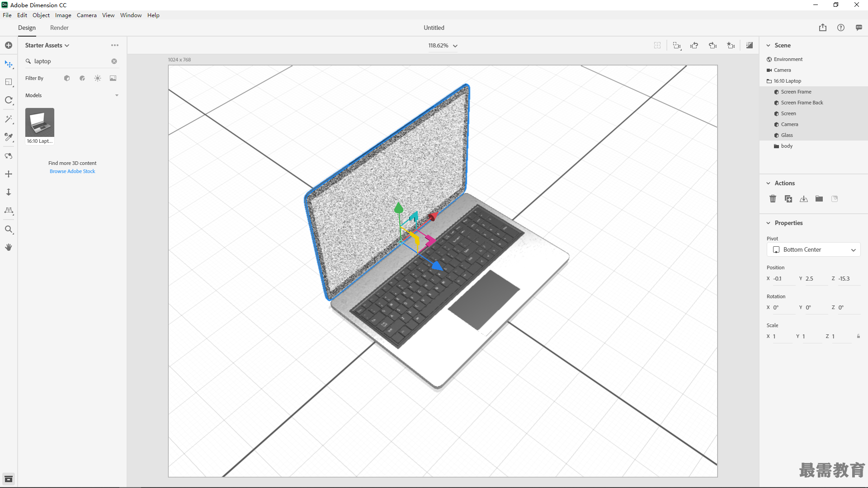Screen dimensions: 868x488
Task: Switch to the Design tab
Action: tap(27, 28)
